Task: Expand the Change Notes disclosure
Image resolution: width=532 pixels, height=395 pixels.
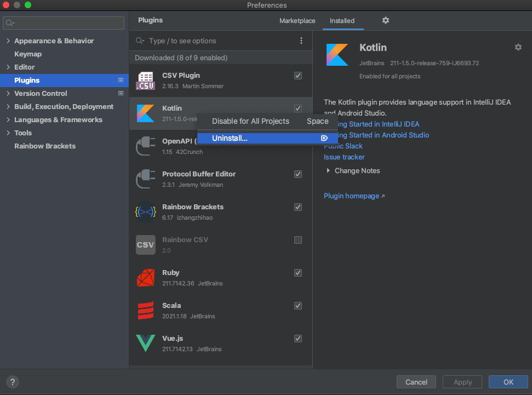Action: (x=328, y=171)
